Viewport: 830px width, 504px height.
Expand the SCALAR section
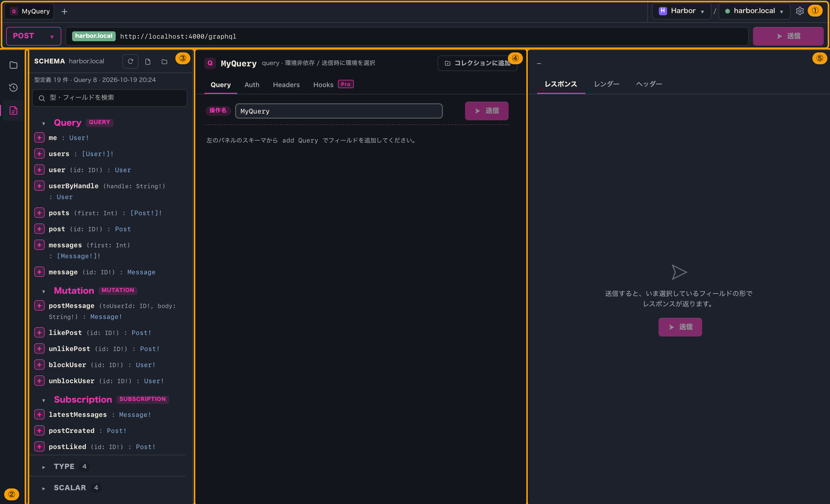click(44, 488)
